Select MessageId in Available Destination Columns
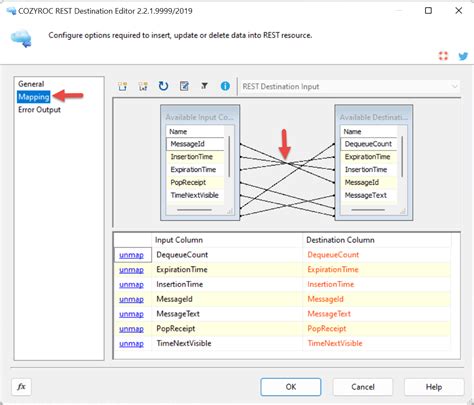474x405 pixels. pos(369,182)
